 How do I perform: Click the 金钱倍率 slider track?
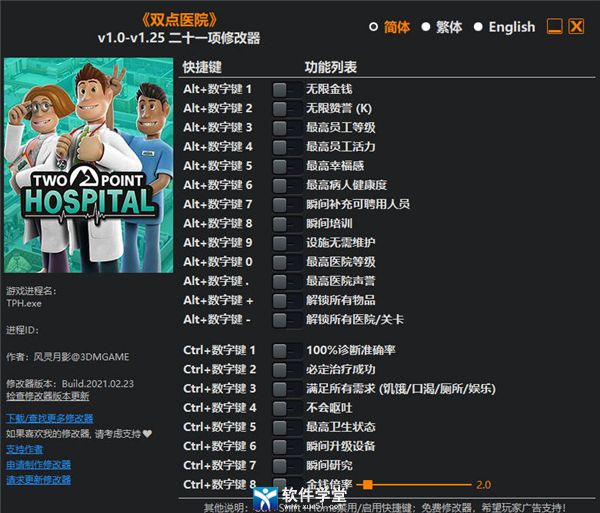click(x=414, y=485)
